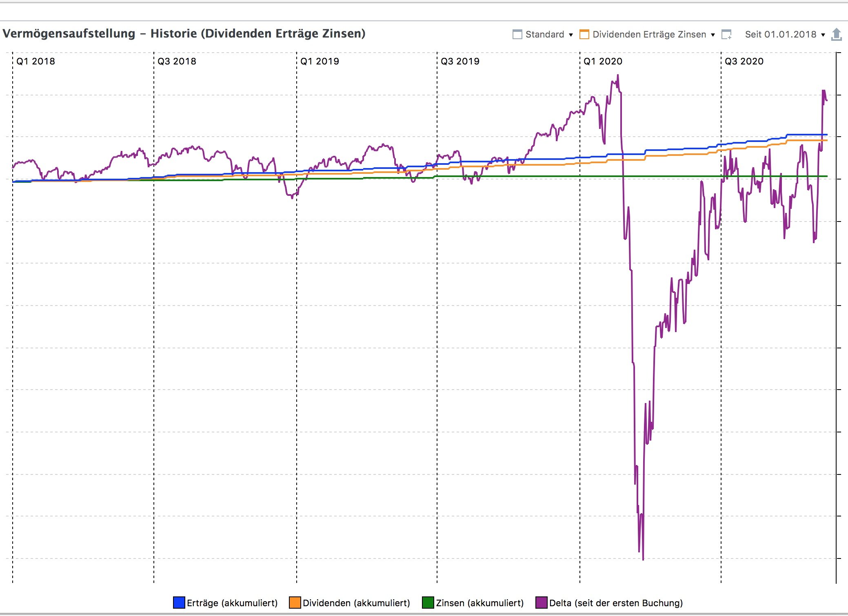Switch to the Standard view tab
848x616 pixels.
(x=544, y=35)
